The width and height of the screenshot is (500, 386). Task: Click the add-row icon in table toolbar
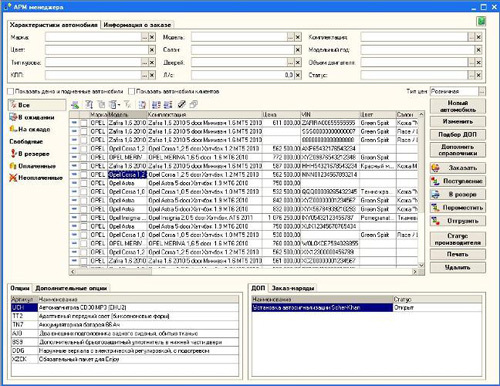[x=75, y=105]
